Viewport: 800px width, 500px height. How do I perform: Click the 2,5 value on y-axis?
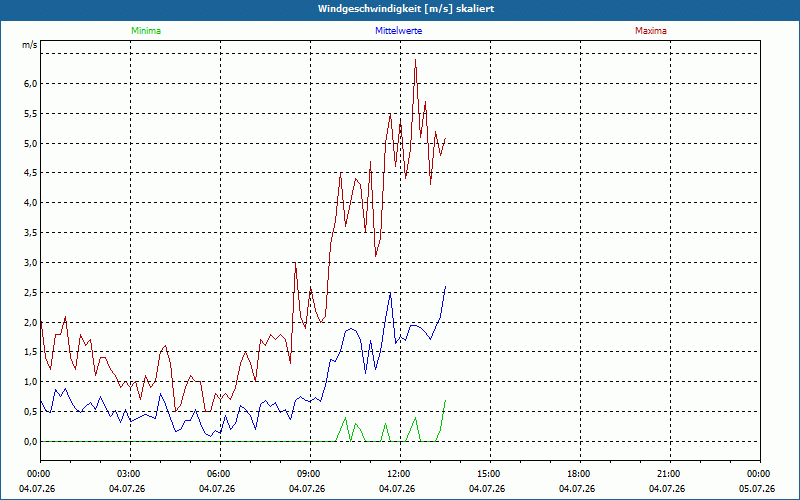coord(31,293)
